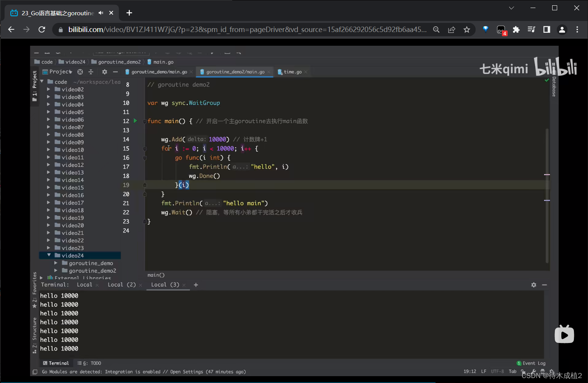Expand the video02 folder
Screen dimensions: 588x383
pos(48,89)
